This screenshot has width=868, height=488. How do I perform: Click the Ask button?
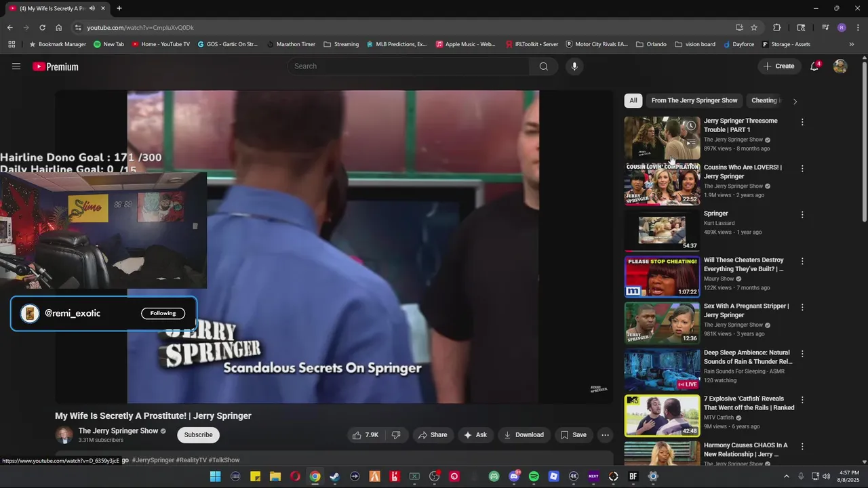tap(475, 435)
